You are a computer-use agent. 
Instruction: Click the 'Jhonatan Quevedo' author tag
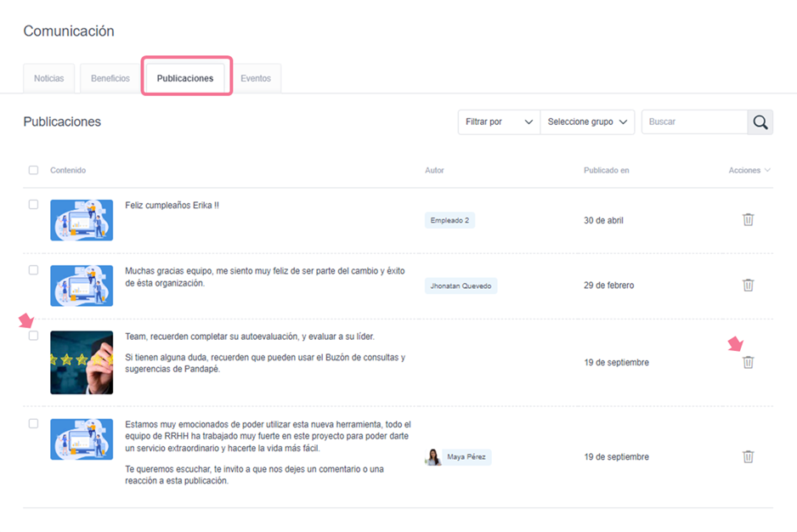tap(461, 286)
